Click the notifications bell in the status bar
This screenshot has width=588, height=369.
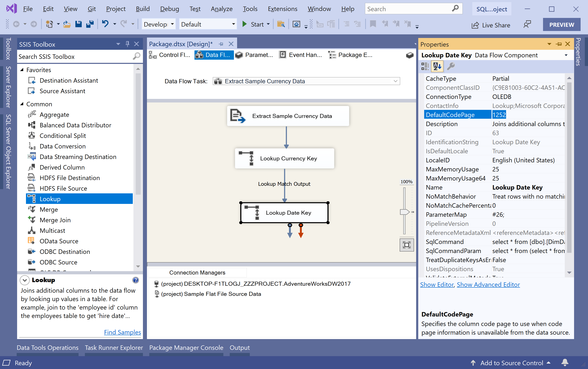[565, 363]
